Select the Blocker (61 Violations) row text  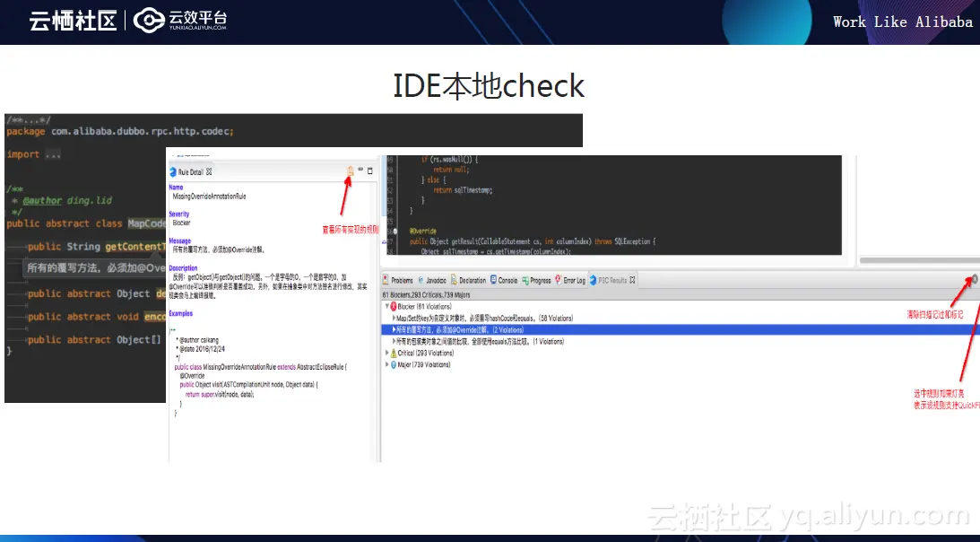[x=424, y=307]
